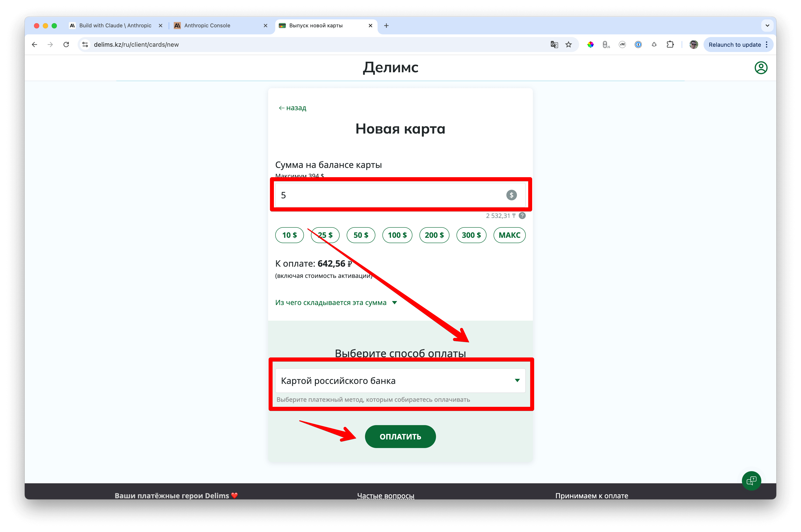
Task: Open the color picker extension icon
Action: pos(590,45)
